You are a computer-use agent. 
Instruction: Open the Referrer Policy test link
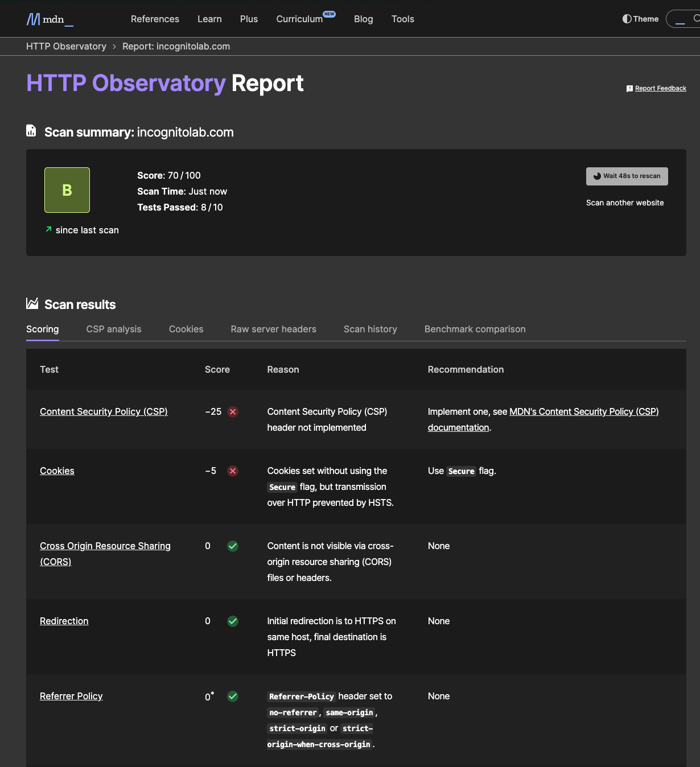click(x=71, y=696)
